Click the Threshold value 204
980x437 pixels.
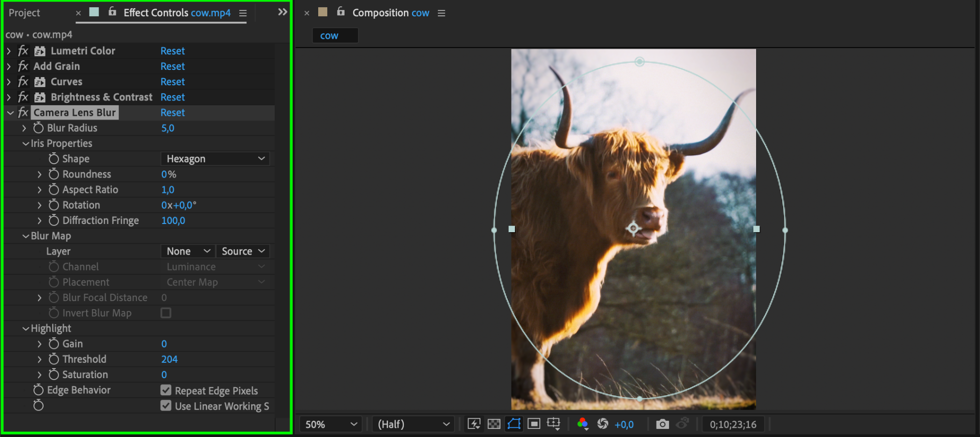169,359
